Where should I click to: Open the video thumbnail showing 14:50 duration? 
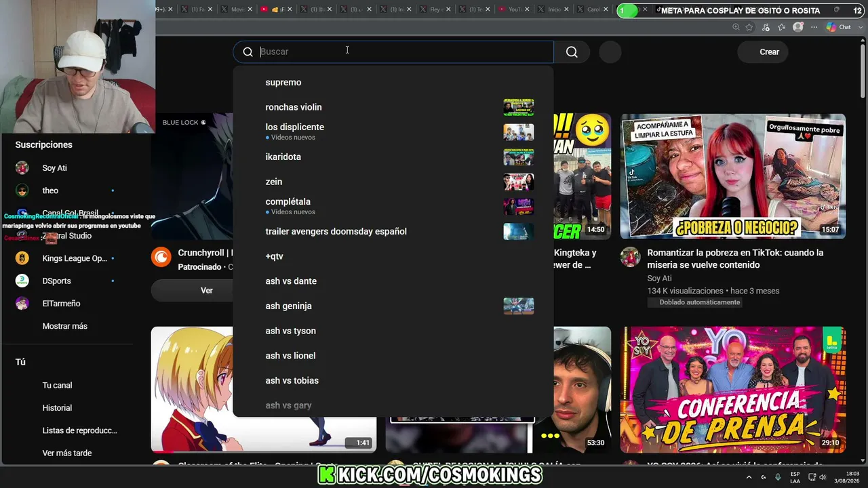[x=582, y=176]
